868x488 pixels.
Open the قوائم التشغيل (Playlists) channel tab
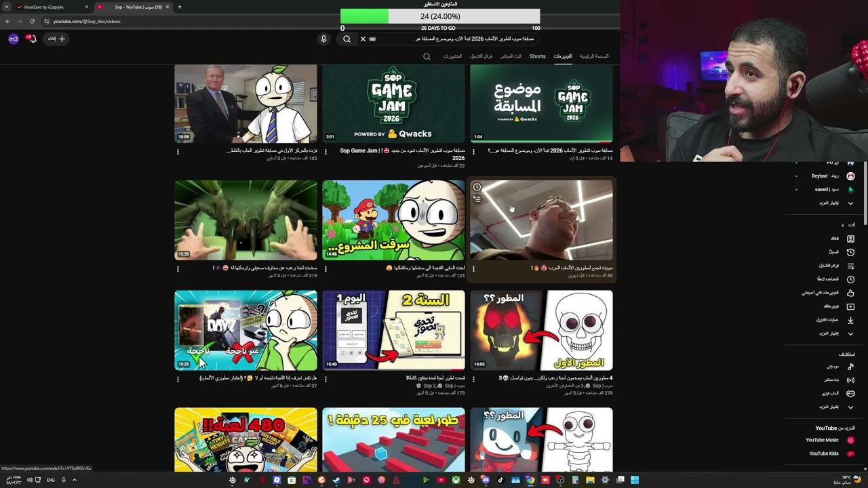[481, 56]
